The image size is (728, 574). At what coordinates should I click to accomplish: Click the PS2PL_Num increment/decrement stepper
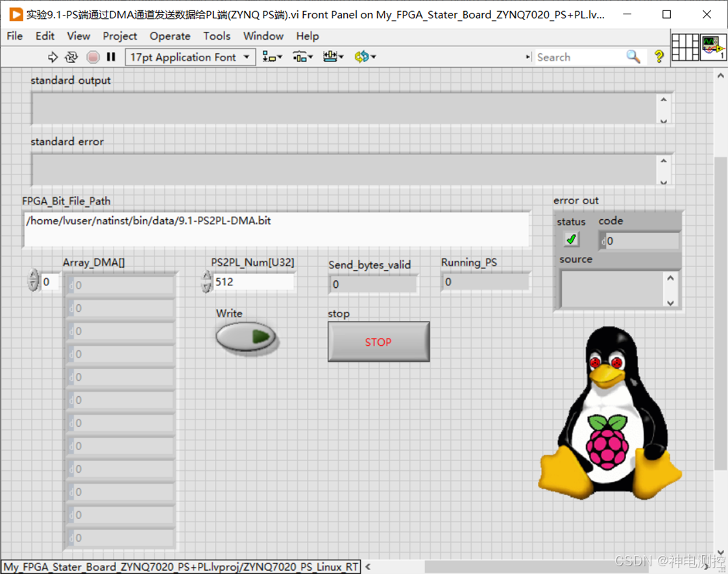tap(206, 281)
